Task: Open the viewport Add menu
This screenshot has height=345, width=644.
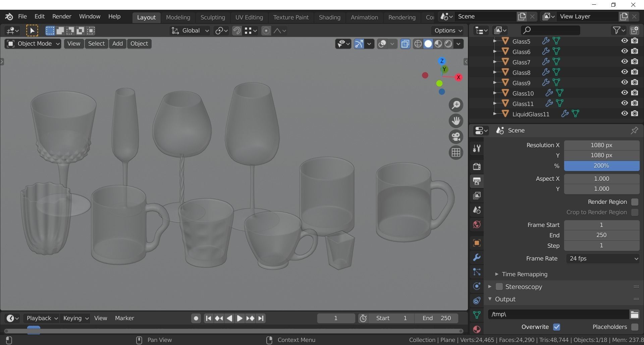Action: tap(117, 44)
